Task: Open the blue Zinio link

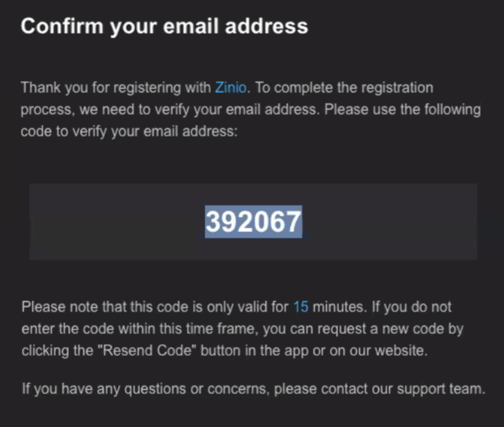Action: [x=231, y=87]
